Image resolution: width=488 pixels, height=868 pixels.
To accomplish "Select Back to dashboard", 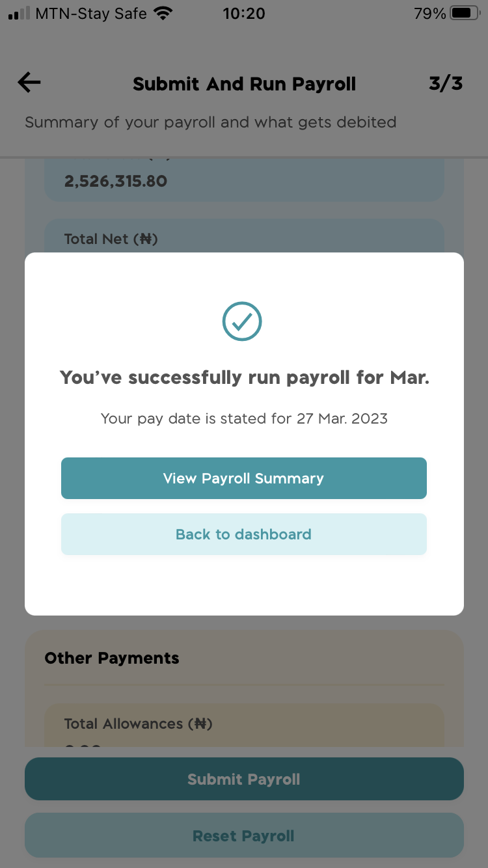I will point(243,534).
